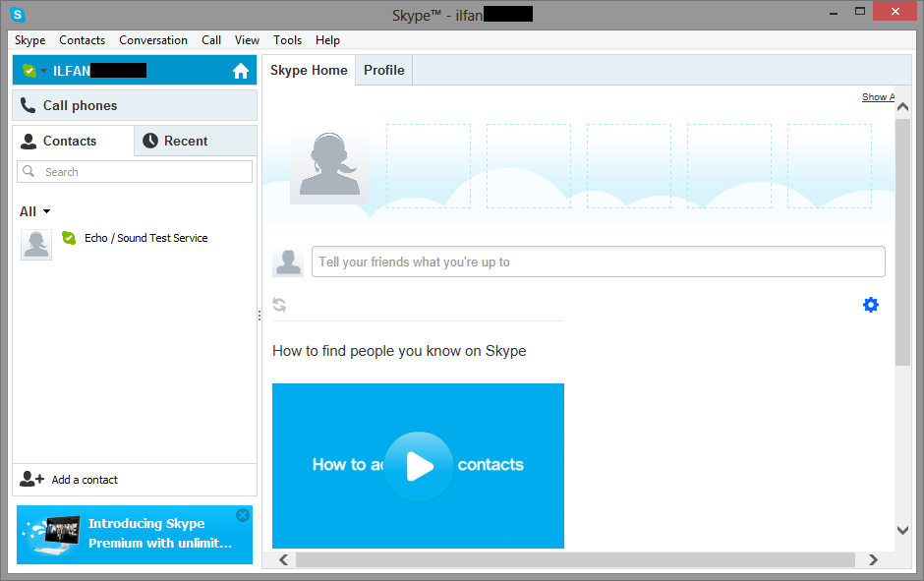Click the Add a contact button

coord(85,480)
